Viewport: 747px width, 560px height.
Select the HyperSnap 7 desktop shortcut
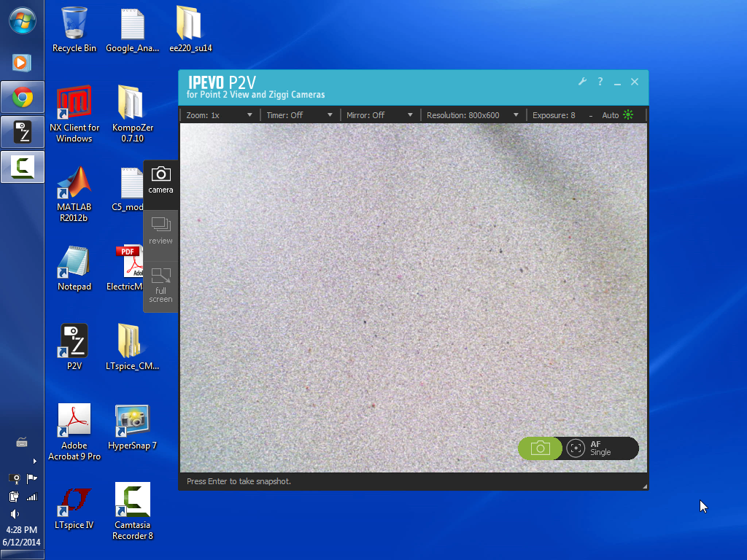pos(133,427)
